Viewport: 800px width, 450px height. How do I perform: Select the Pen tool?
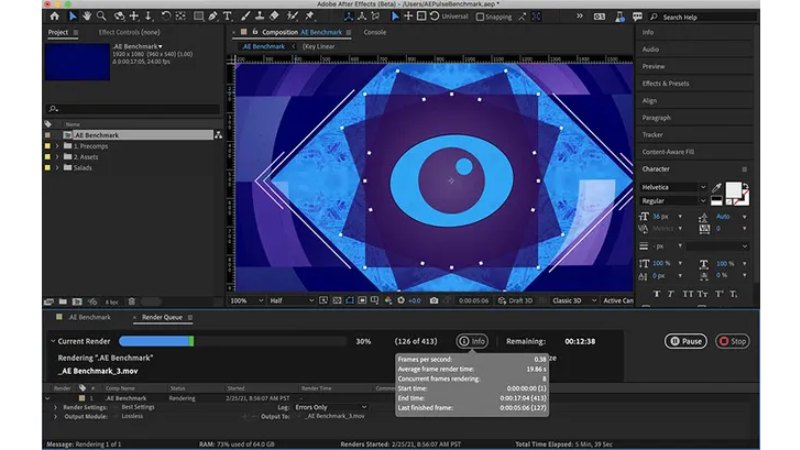pyautogui.click(x=211, y=16)
